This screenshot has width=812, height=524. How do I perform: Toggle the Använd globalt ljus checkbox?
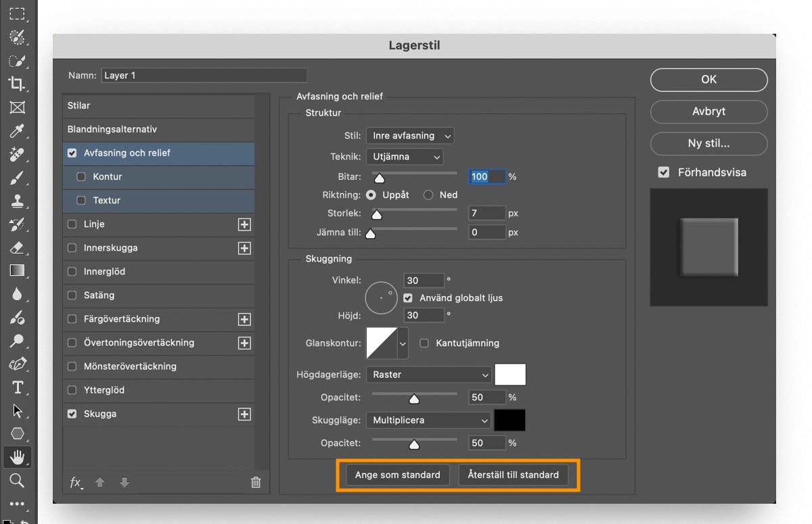pos(407,297)
